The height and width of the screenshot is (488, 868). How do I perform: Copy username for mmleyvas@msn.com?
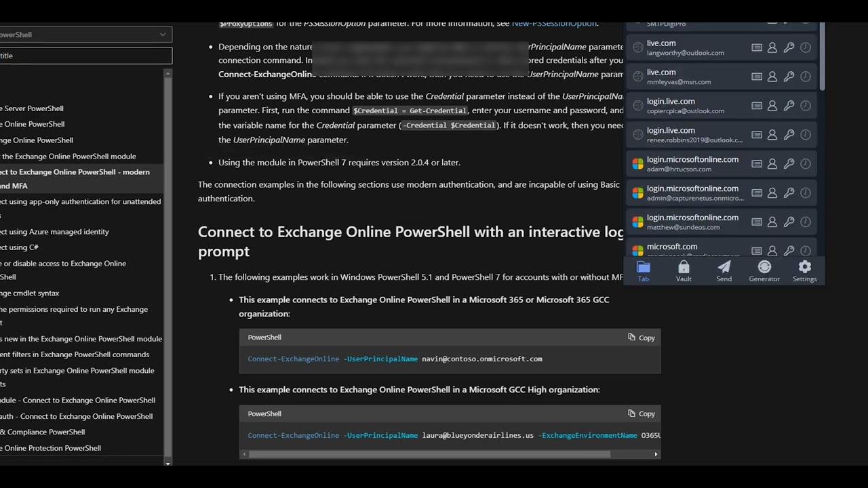point(772,77)
